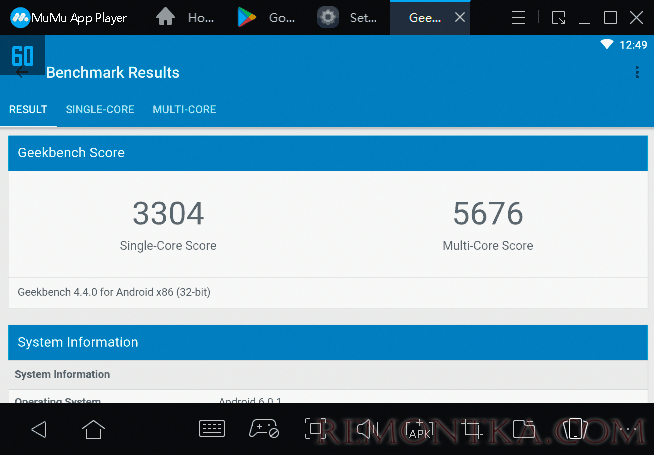Image resolution: width=654 pixels, height=455 pixels.
Task: Toggle the floating window mode icon
Action: 558,18
